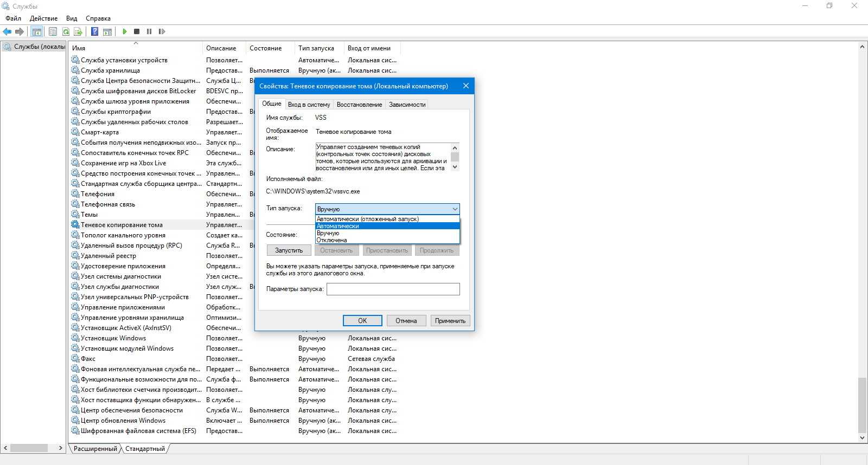Screen dimensions: 868x465
Task: Click the Применить button
Action: (x=450, y=321)
